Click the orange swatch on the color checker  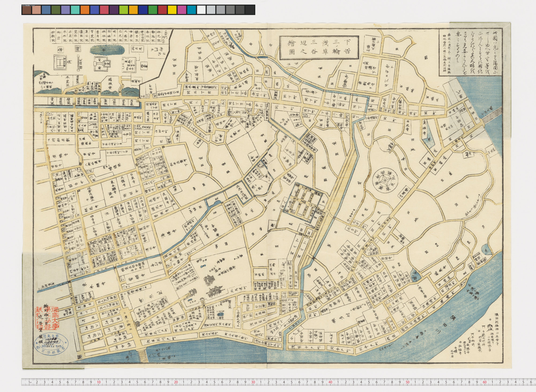point(85,10)
